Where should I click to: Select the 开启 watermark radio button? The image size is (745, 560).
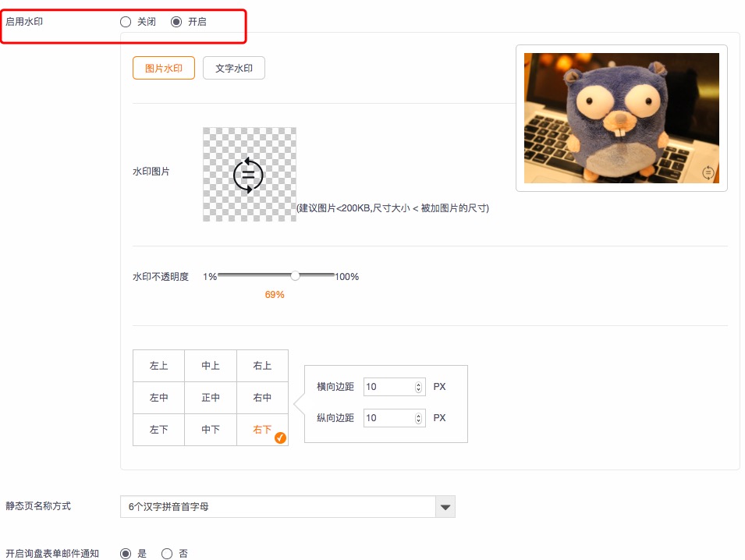(176, 22)
